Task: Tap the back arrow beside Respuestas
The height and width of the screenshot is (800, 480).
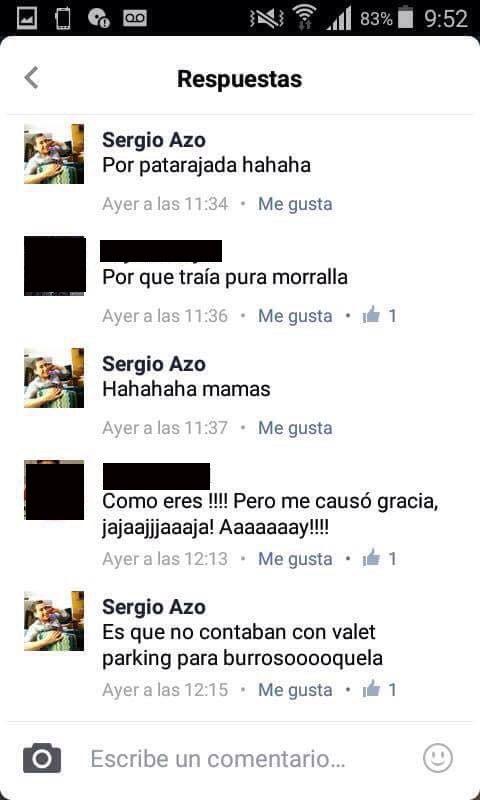Action: point(32,78)
